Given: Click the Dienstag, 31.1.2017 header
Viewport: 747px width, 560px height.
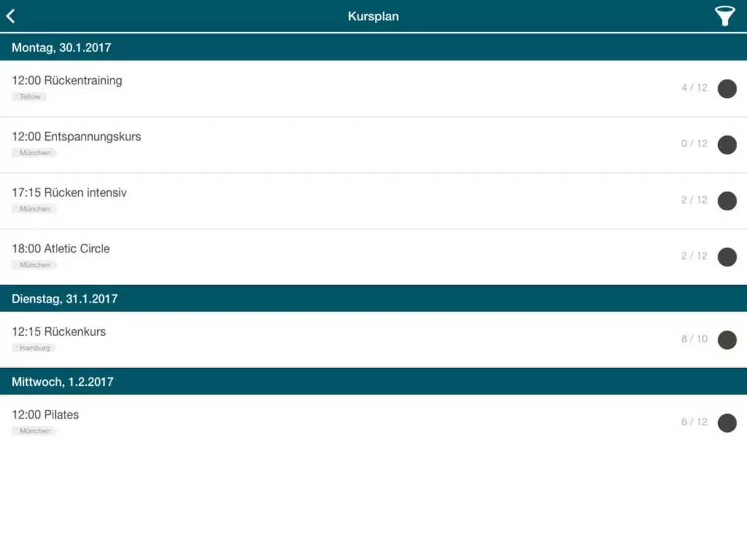Looking at the screenshot, I should [373, 298].
